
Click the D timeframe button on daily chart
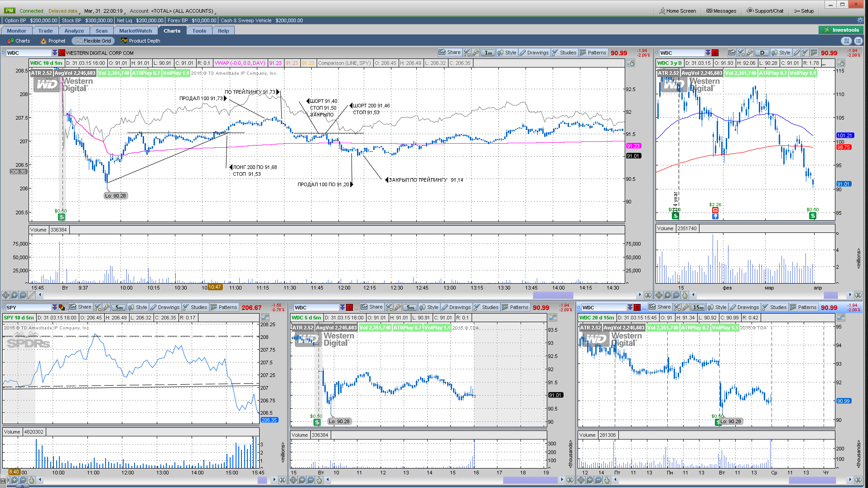click(762, 53)
